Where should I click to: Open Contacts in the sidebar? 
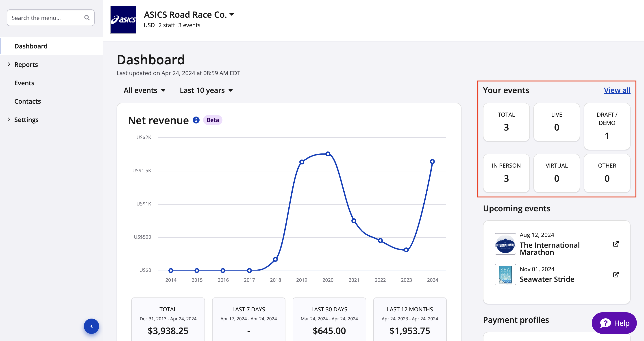(x=28, y=101)
